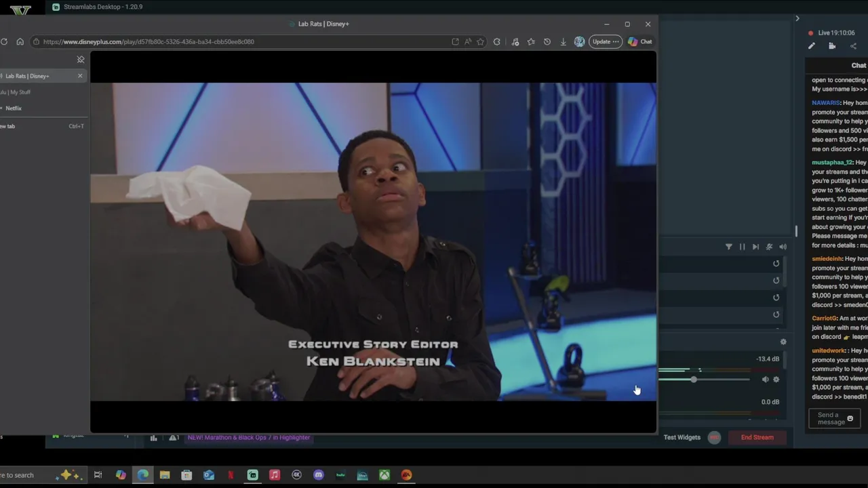Edit the stream info pencil icon in Streamlabs
This screenshot has width=868, height=488.
click(812, 46)
